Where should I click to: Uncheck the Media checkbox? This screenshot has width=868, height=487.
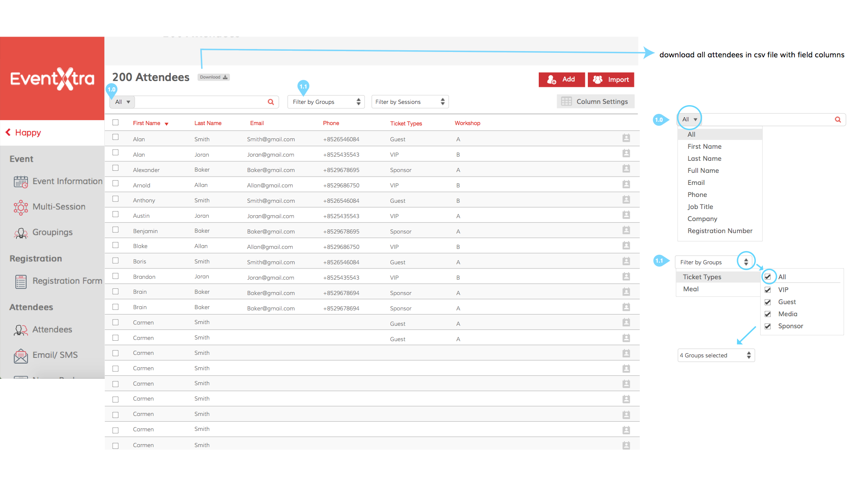(768, 314)
